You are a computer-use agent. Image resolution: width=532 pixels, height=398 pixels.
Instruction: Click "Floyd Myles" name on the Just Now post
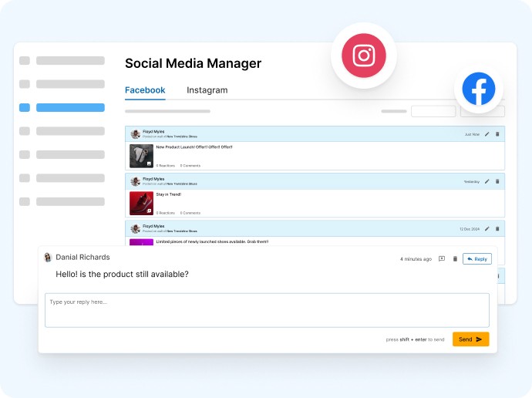[153, 131]
